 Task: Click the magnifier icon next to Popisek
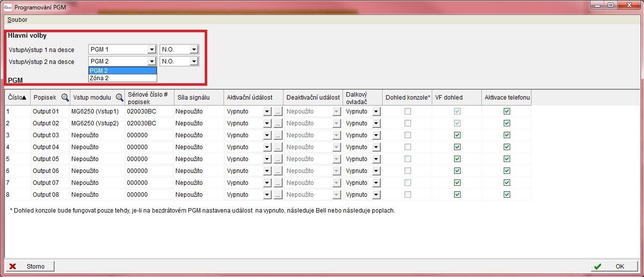click(x=65, y=98)
